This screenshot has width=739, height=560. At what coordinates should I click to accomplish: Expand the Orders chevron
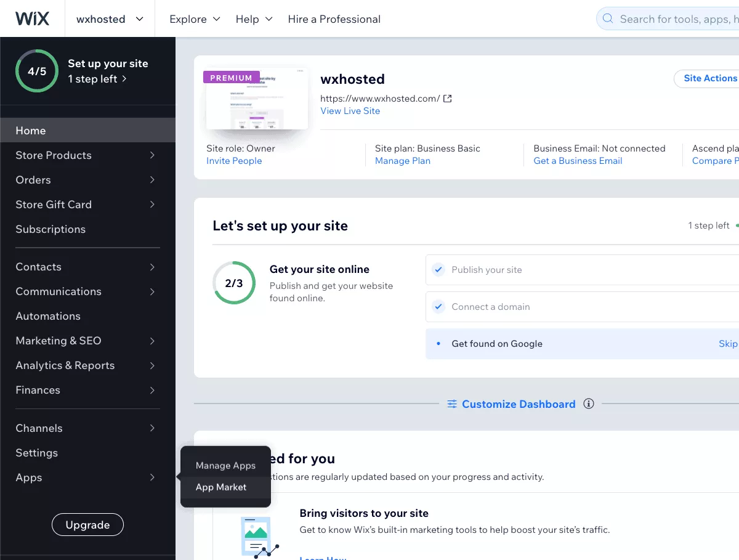click(152, 180)
